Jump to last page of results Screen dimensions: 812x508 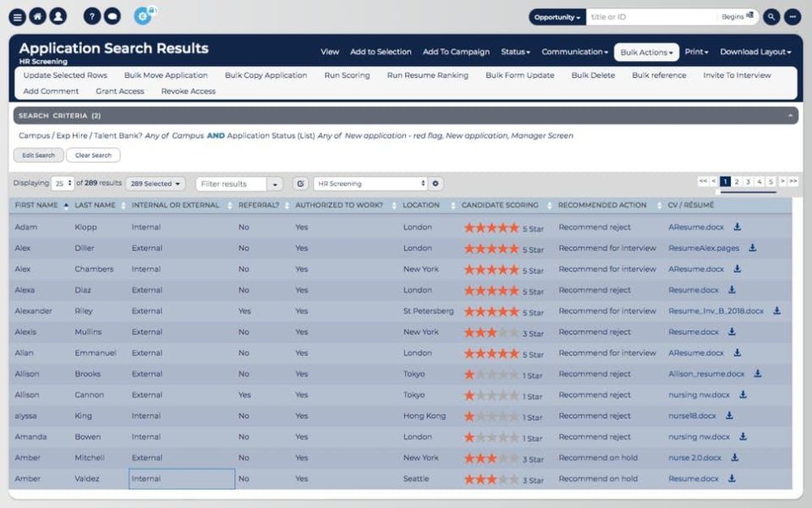pos(793,181)
